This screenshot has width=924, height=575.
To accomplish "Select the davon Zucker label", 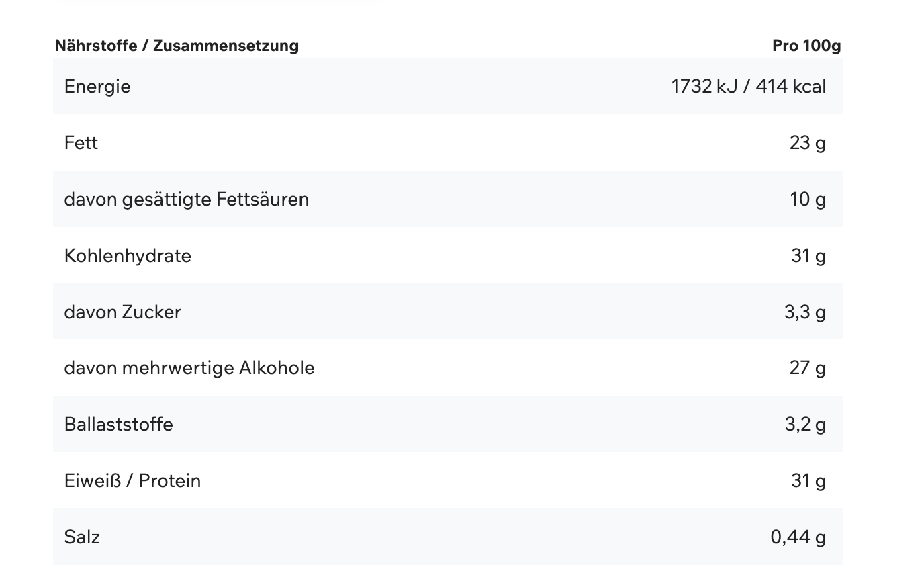I will point(123,312).
